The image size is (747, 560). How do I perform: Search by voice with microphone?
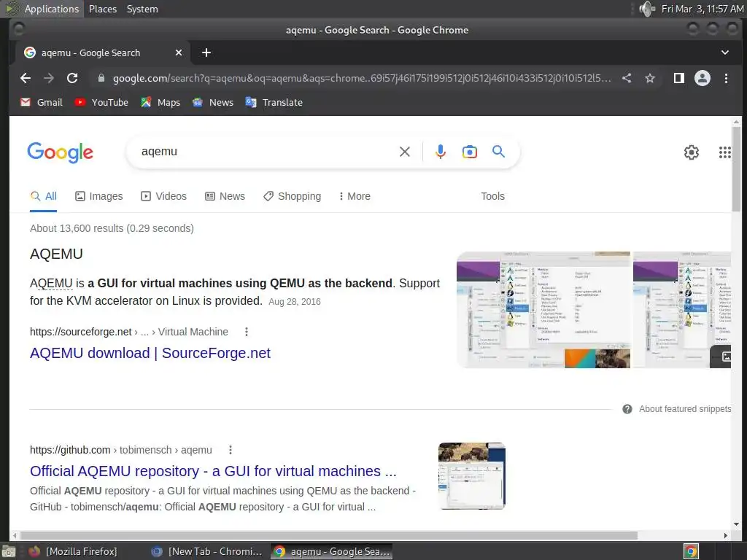coord(440,152)
